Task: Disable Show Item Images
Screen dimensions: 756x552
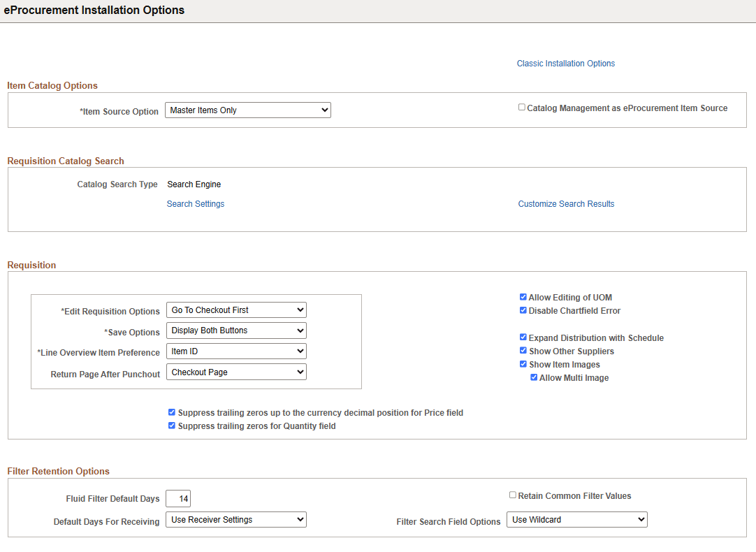Action: pos(523,363)
